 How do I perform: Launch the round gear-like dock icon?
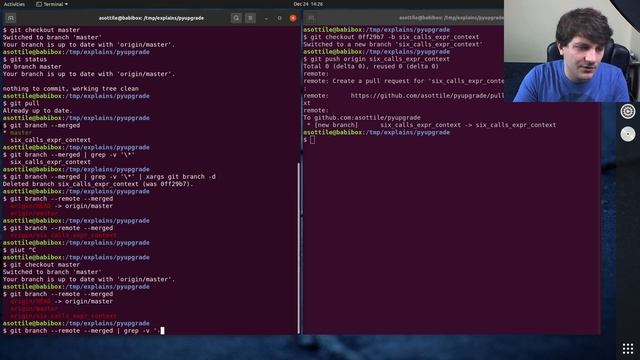[x=628, y=111]
